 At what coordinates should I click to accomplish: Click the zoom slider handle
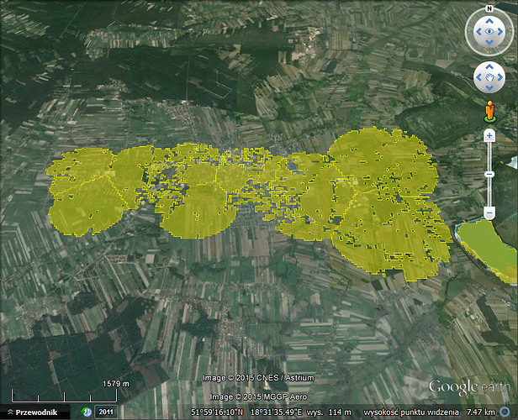click(x=489, y=174)
